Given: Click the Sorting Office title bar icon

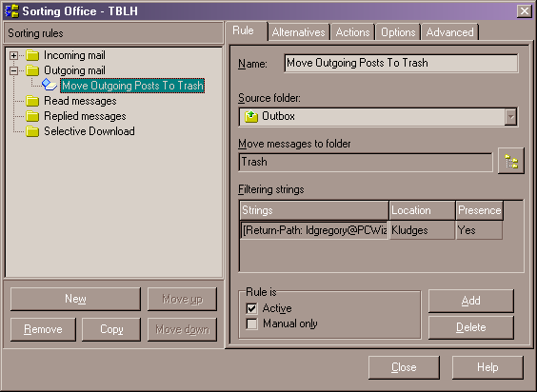Looking at the screenshot, I should tap(11, 11).
